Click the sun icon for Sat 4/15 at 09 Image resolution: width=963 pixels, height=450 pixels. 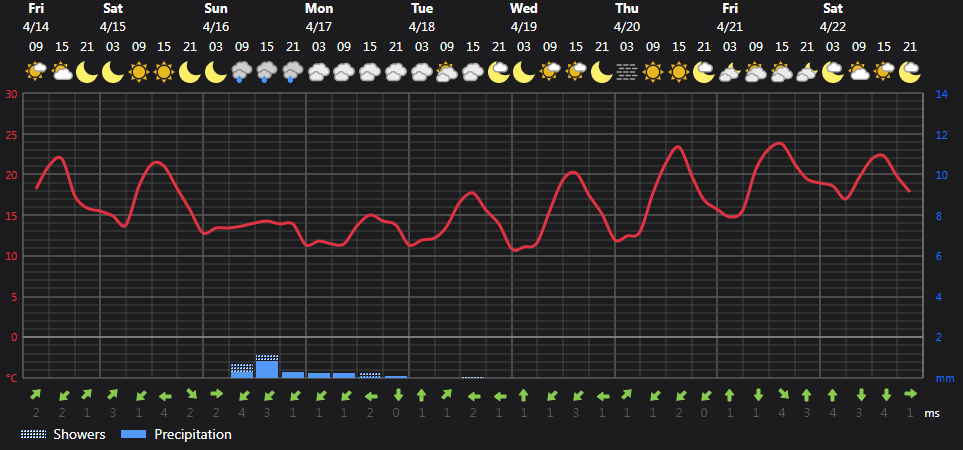pyautogui.click(x=139, y=71)
